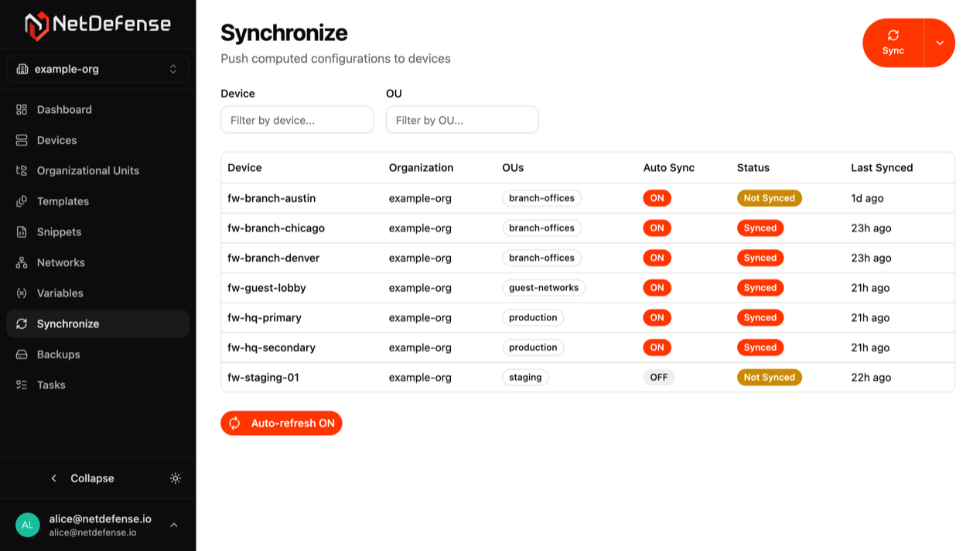980x551 pixels.
Task: Open the Snippets section
Action: (x=59, y=231)
